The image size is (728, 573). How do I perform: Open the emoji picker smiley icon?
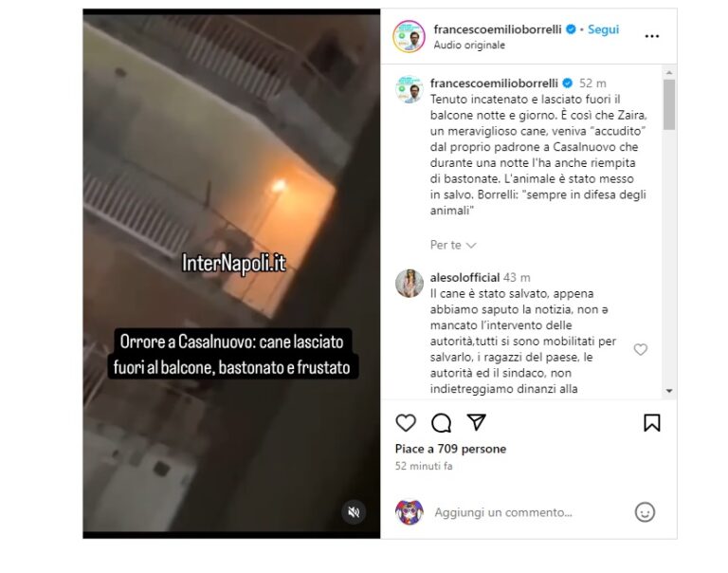click(x=645, y=512)
